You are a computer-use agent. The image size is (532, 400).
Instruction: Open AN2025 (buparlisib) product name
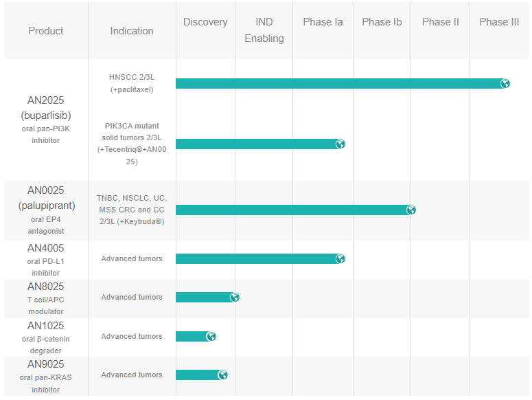click(46, 108)
